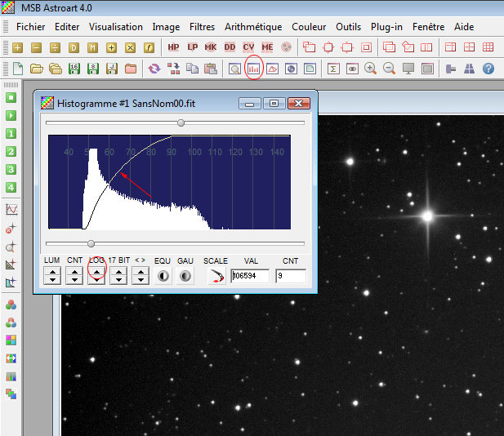Click the blue help question mark icon

[x=488, y=69]
